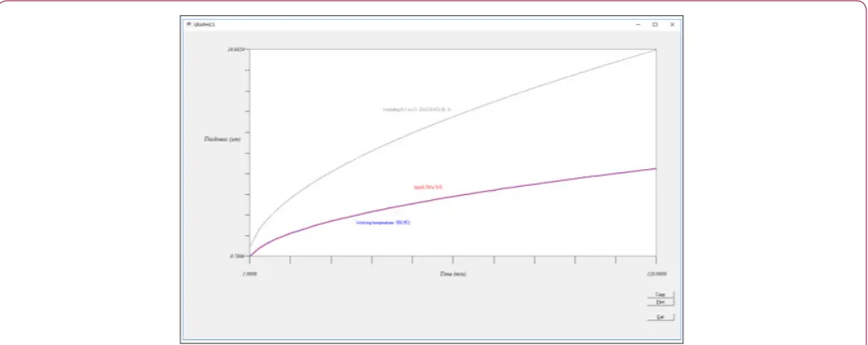The width and height of the screenshot is (868, 345).
Task: Click the gray annotation near upper curve
Action: pos(418,109)
